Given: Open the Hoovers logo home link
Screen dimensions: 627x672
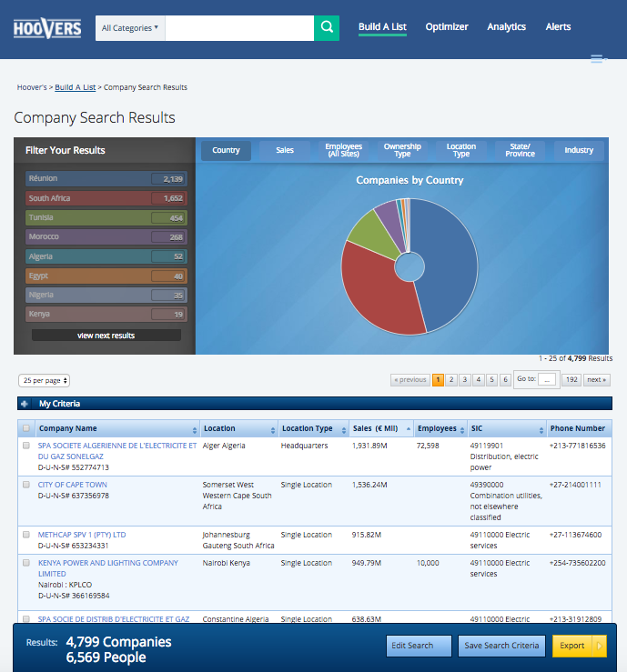Looking at the screenshot, I should pyautogui.click(x=47, y=28).
